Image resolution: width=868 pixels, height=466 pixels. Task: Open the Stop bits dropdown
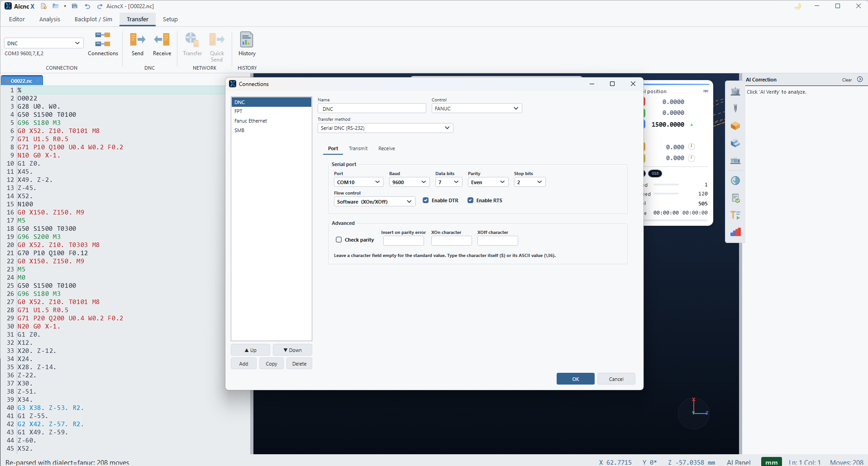[x=529, y=182]
